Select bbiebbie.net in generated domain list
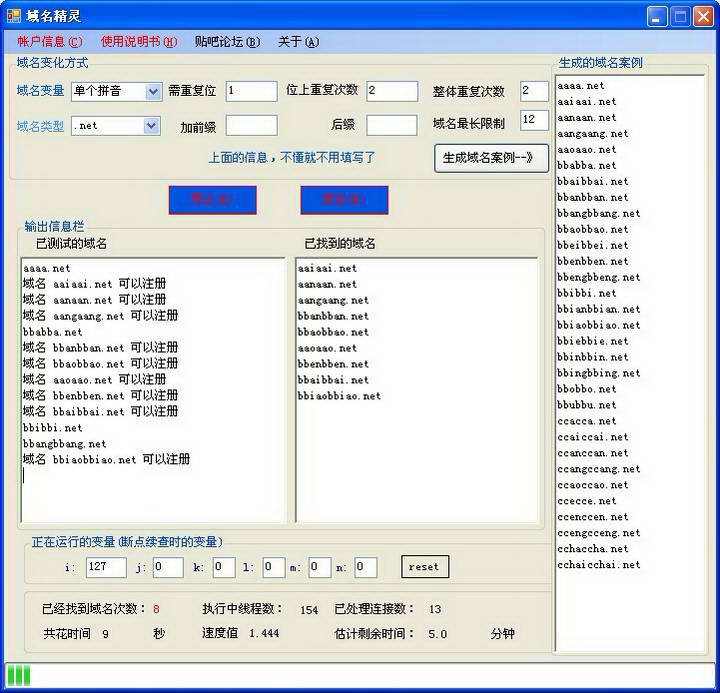720x693 pixels. (x=592, y=341)
